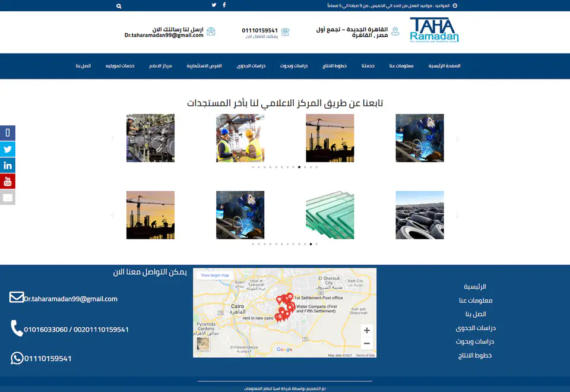This screenshot has width=570, height=392.
Task: Open the stacked tires thumbnail
Action: (x=420, y=215)
